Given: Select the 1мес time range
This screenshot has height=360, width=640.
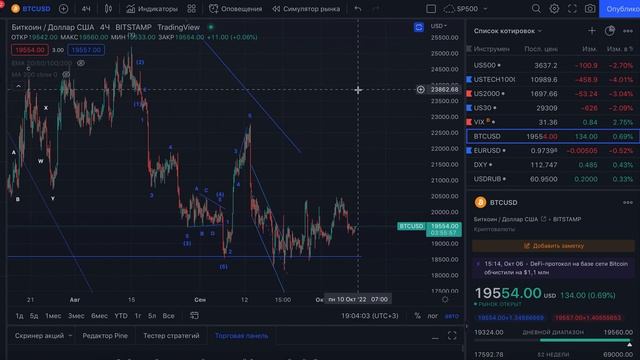Looking at the screenshot, I should 53,316.
